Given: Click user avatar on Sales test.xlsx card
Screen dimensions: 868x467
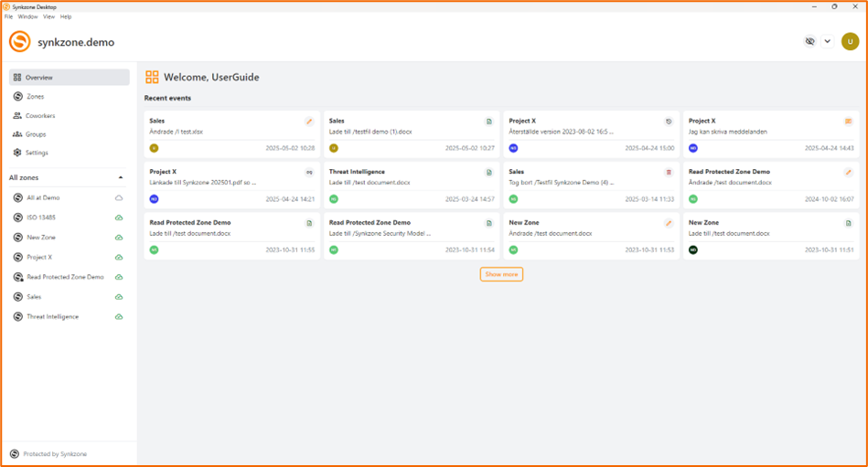Looking at the screenshot, I should [154, 148].
